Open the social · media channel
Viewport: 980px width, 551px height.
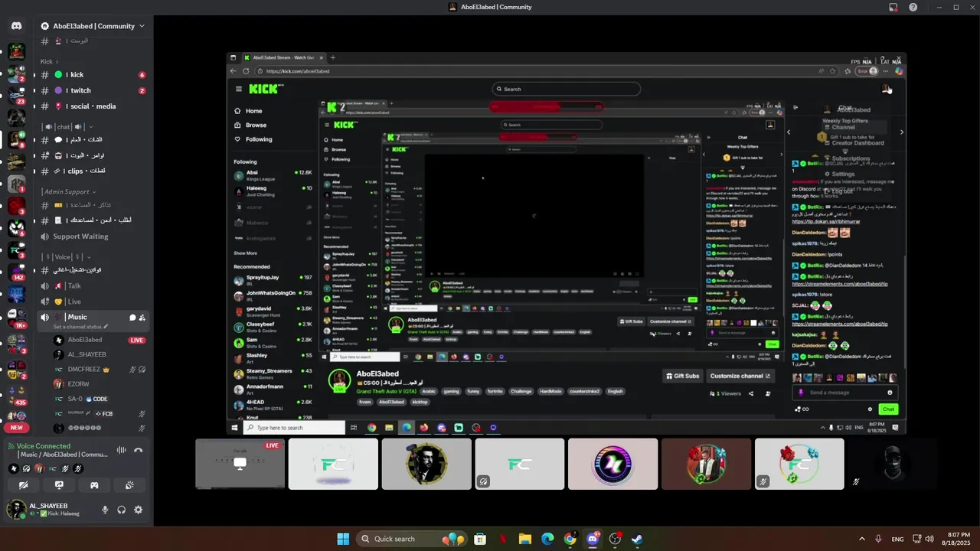[x=93, y=106]
